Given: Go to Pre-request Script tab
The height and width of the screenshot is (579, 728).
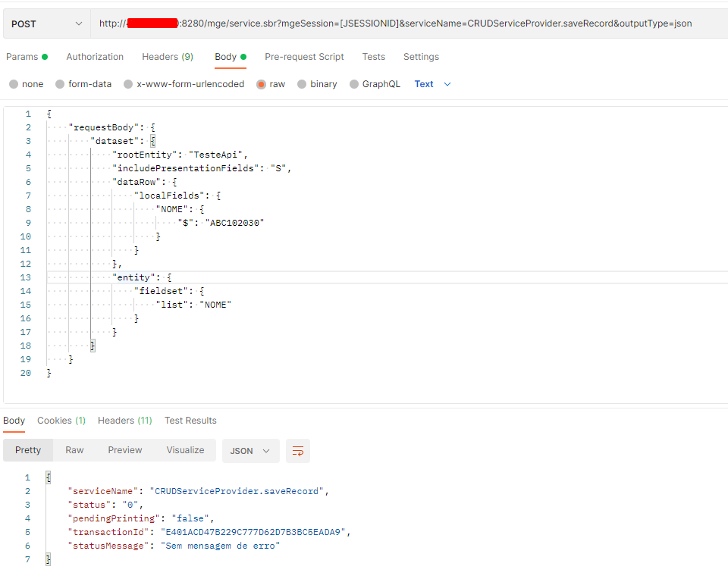Looking at the screenshot, I should click(x=304, y=57).
